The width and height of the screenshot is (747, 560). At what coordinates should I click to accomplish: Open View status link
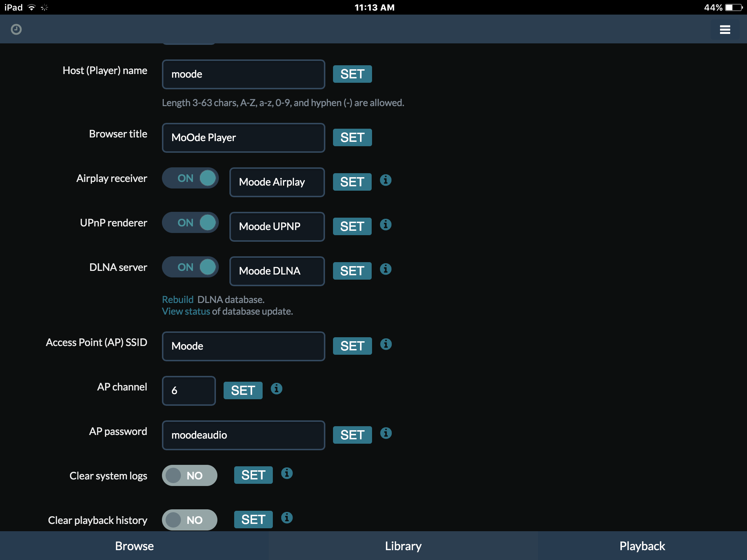coord(186,311)
